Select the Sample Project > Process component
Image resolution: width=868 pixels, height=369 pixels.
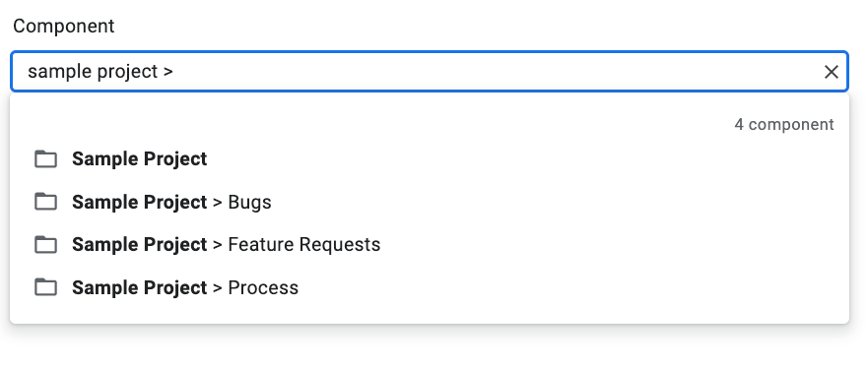pos(429,287)
